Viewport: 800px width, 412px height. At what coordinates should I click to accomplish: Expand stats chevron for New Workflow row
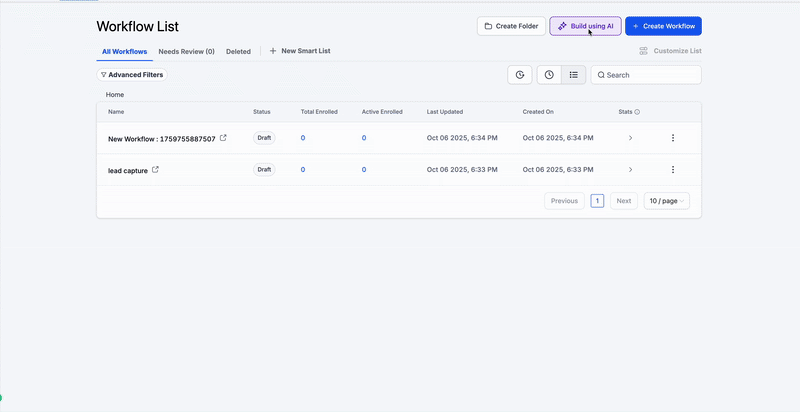pos(630,138)
